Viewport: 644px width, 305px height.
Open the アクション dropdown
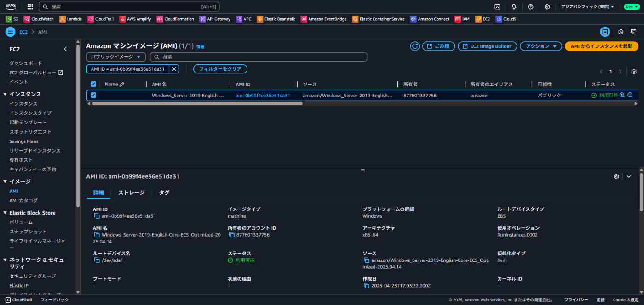coord(540,46)
